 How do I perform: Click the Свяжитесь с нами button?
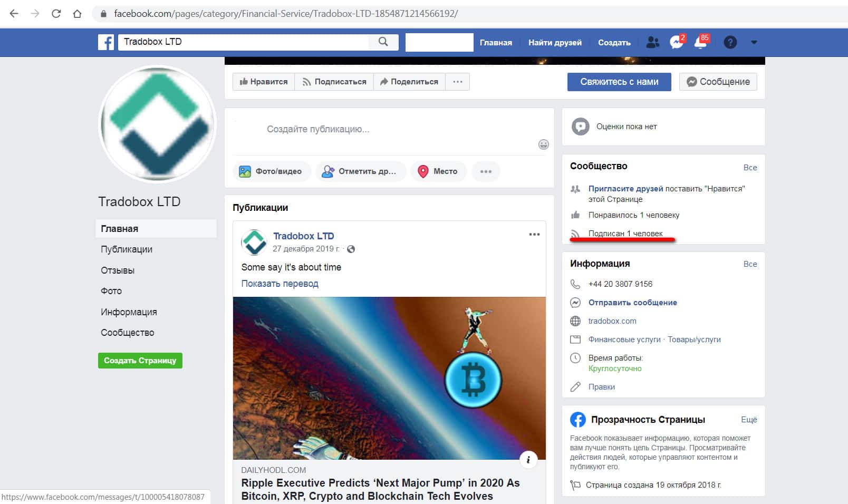point(619,82)
